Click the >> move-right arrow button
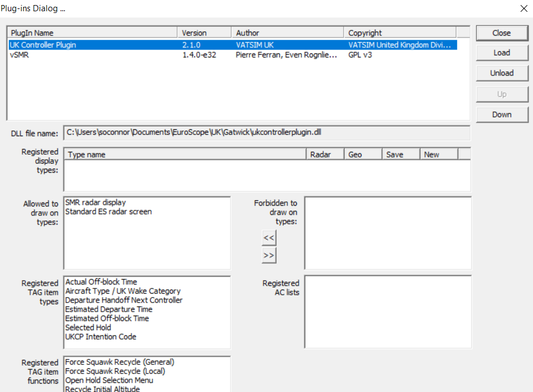 (x=269, y=255)
